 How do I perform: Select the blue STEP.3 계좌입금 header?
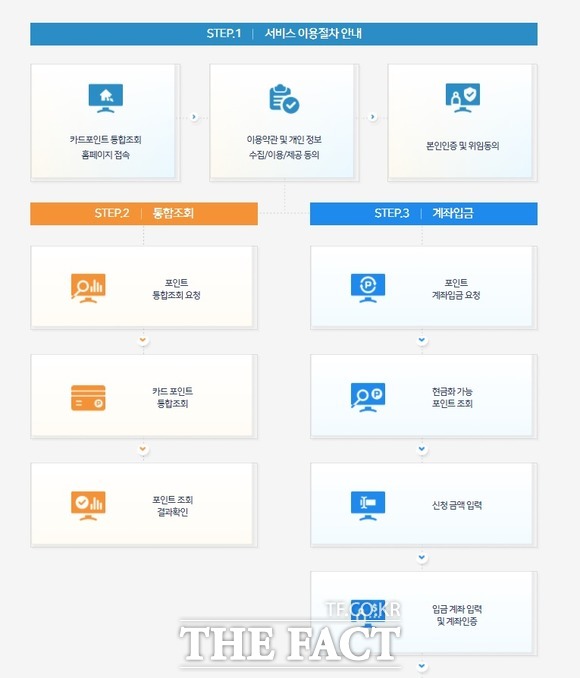pos(424,214)
